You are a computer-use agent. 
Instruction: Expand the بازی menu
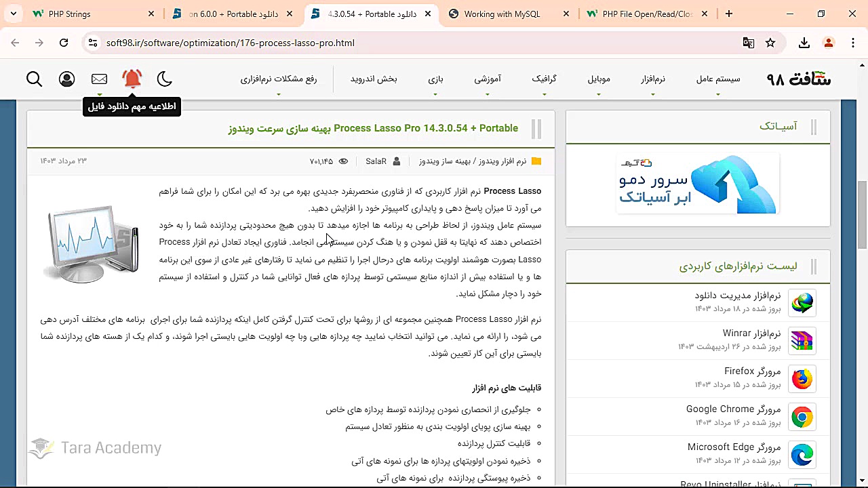click(x=435, y=79)
